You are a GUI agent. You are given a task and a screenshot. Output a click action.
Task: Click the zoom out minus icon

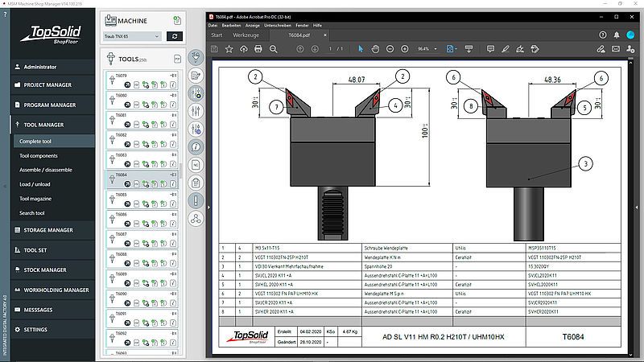[x=390, y=49]
